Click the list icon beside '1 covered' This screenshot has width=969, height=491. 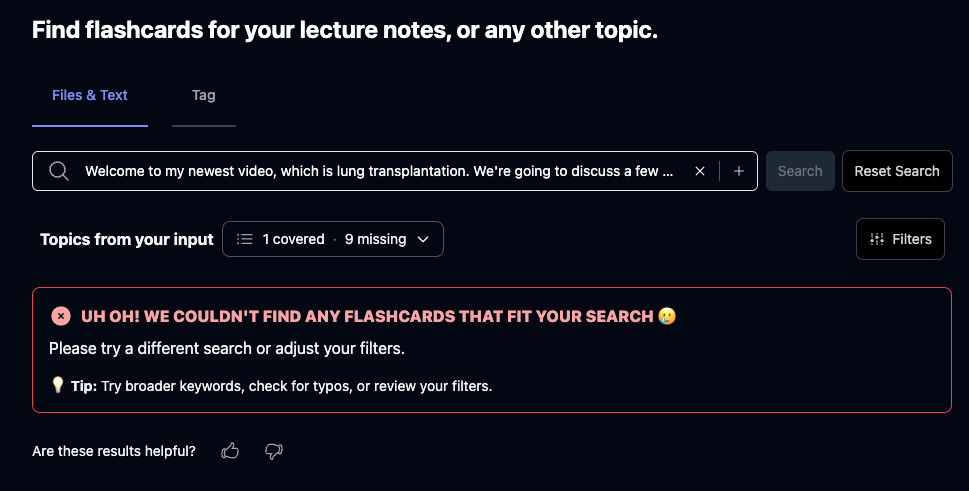pos(245,239)
